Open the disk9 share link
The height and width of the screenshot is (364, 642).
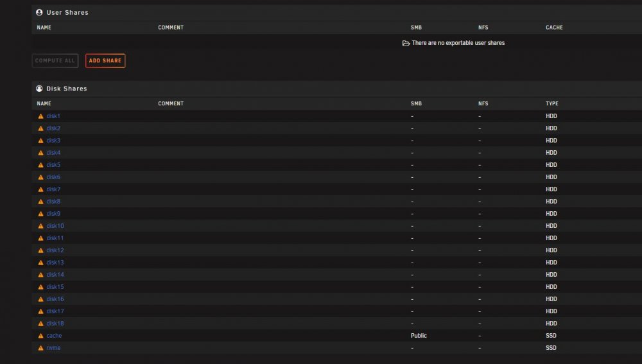(x=53, y=214)
